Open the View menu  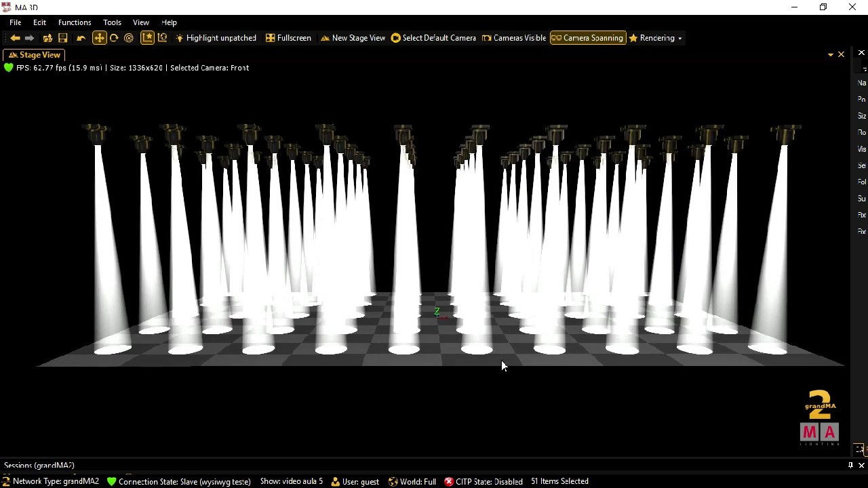[x=141, y=22]
